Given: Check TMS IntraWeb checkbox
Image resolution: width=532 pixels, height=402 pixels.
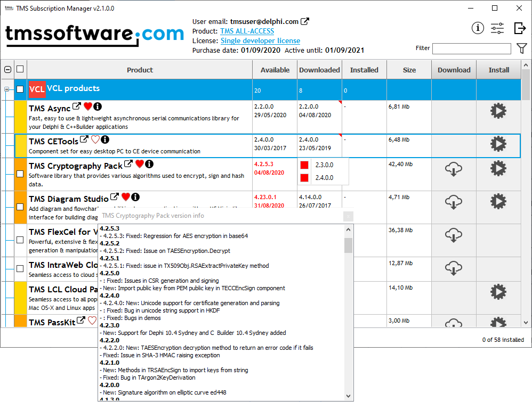Looking at the screenshot, I should tap(20, 269).
